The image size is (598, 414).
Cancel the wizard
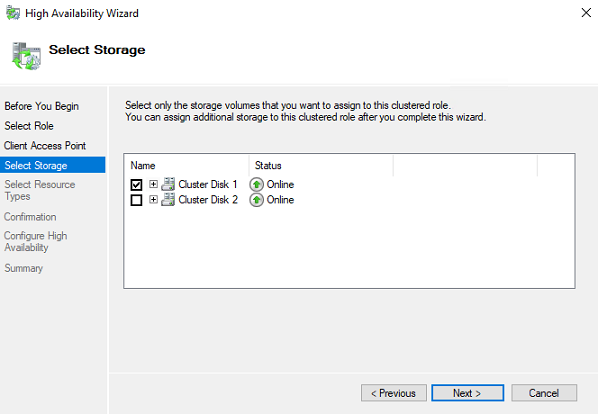pos(544,393)
